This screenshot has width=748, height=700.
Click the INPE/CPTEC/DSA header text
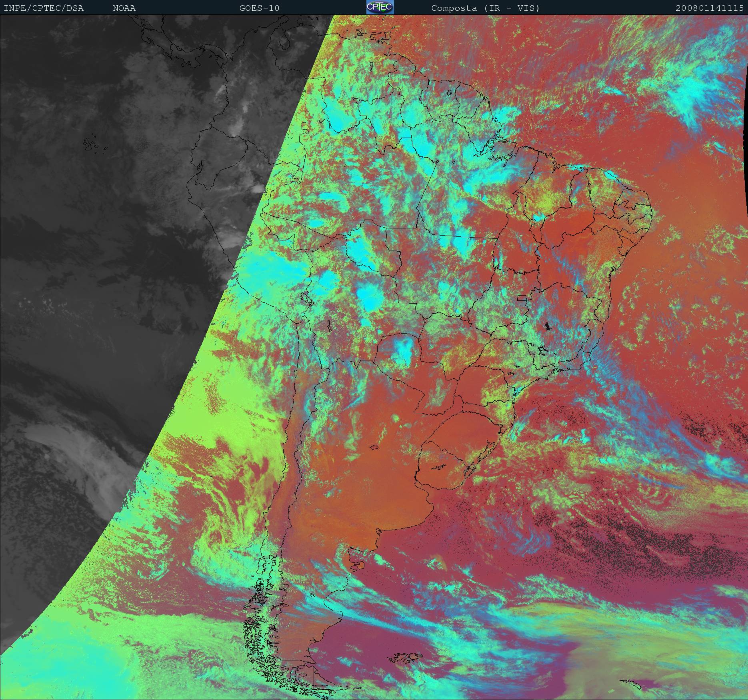tap(44, 8)
